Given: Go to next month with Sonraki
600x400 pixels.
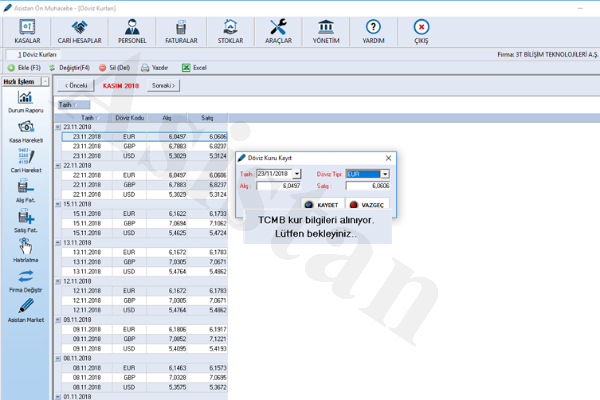Looking at the screenshot, I should coord(163,85).
